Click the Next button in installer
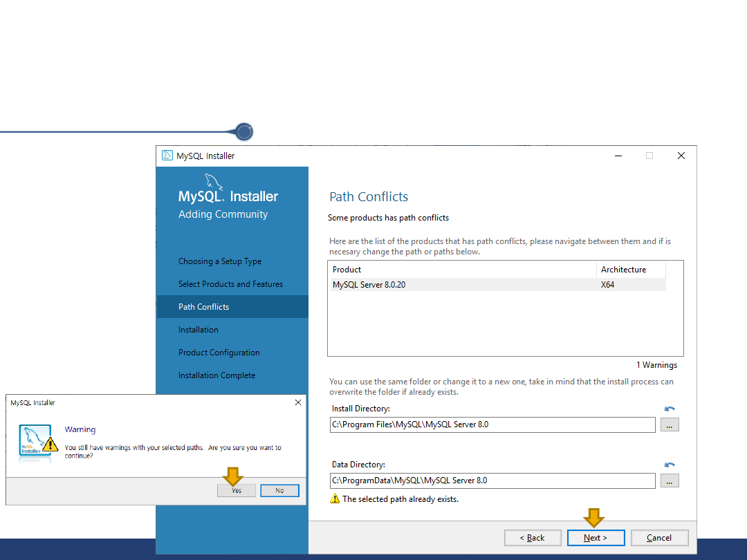 click(596, 538)
